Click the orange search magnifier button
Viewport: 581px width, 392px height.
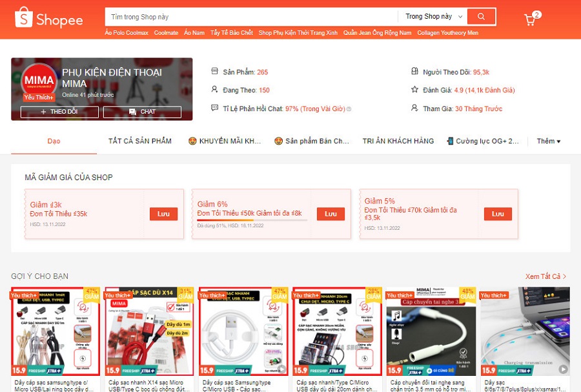480,16
